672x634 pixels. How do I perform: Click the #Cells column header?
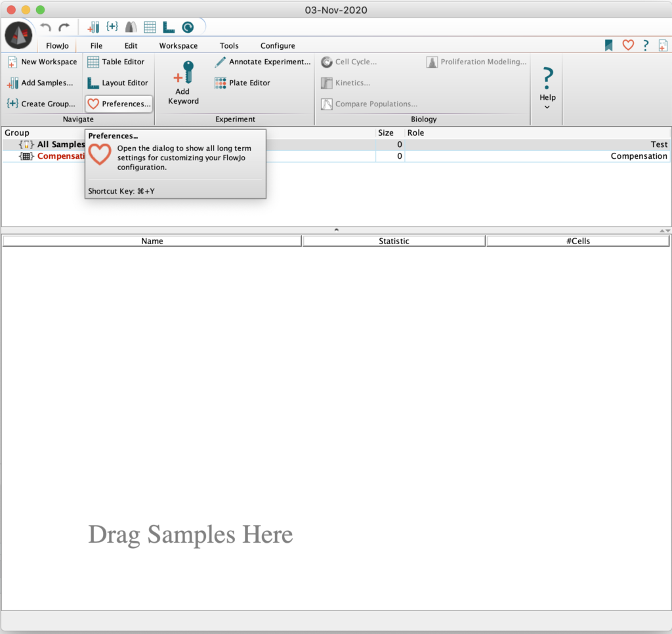coord(577,241)
